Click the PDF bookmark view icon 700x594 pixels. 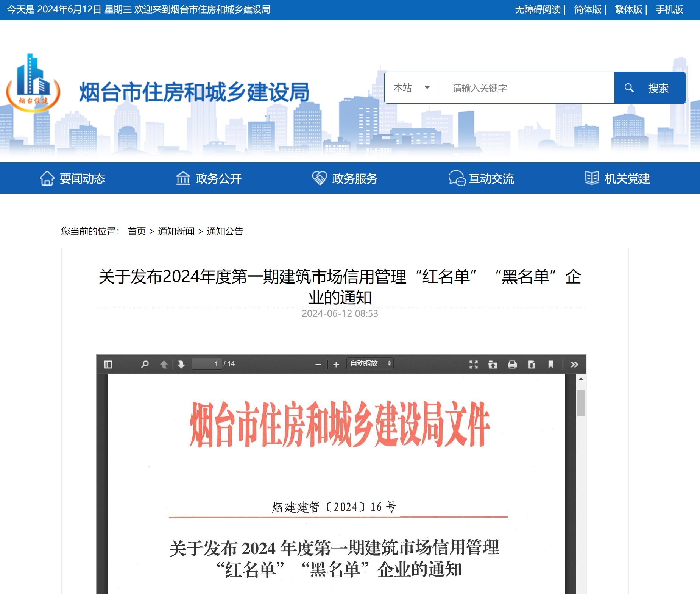click(550, 364)
